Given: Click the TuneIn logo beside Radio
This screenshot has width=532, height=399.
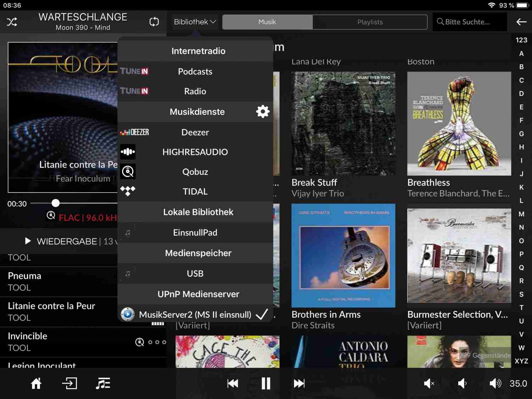Looking at the screenshot, I should coord(134,91).
